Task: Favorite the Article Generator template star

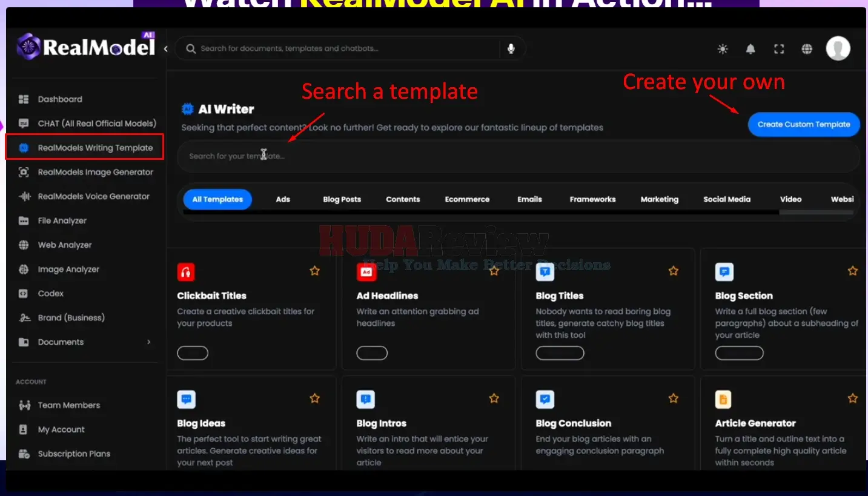Action: tap(853, 398)
